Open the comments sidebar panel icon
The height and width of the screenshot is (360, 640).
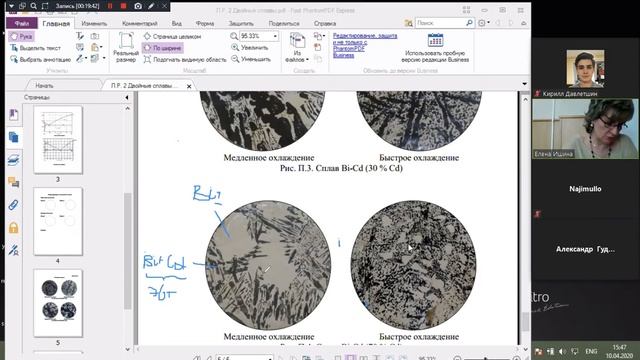pos(13,182)
